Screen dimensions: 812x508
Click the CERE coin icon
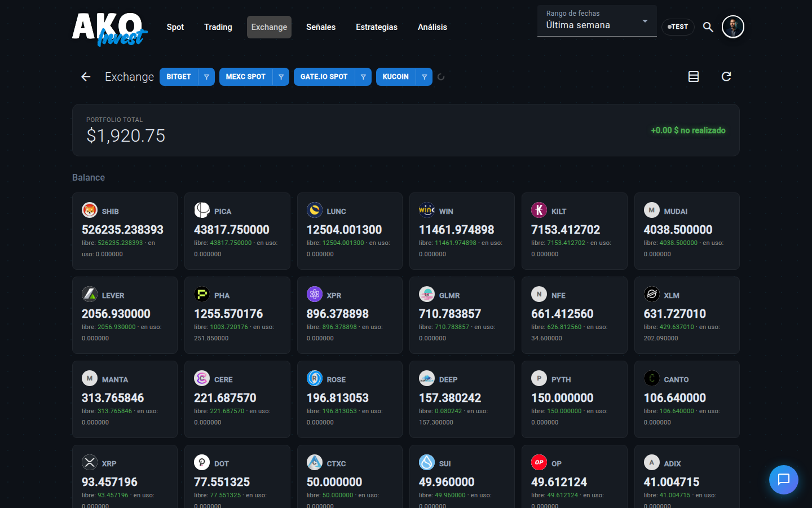pyautogui.click(x=202, y=378)
